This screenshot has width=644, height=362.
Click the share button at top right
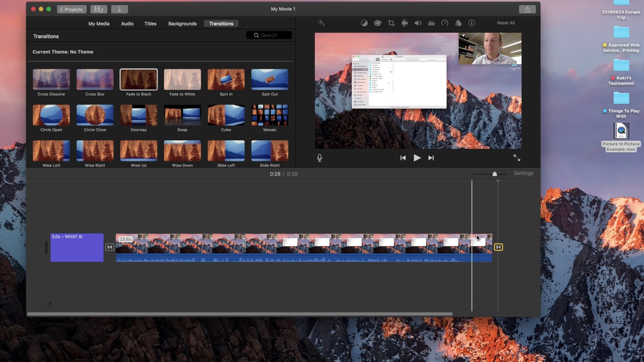coord(527,9)
